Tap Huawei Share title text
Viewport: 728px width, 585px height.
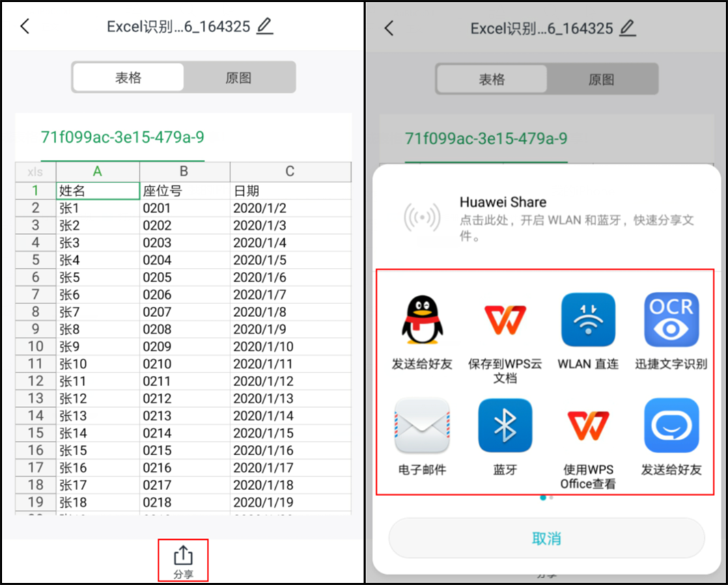503,202
